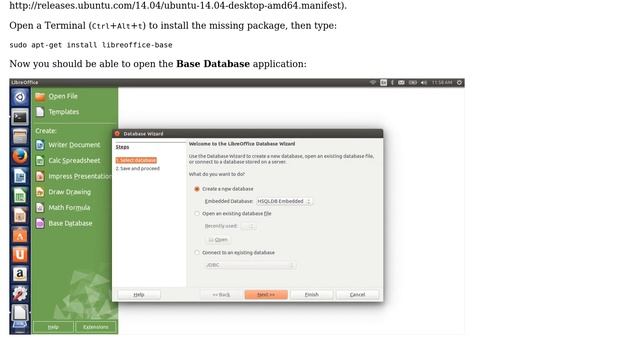Click Calc Spreadsheet label
Image resolution: width=640 pixels, height=360 pixels.
tap(74, 161)
